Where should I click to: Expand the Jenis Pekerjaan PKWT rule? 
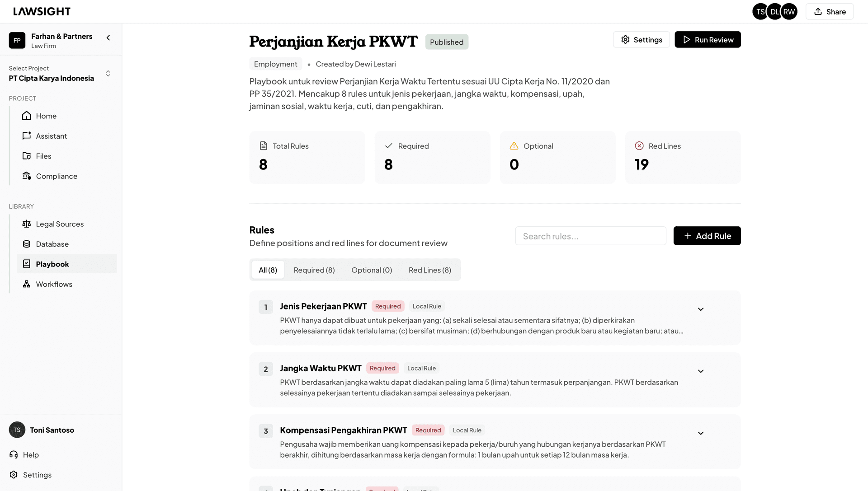[700, 309]
